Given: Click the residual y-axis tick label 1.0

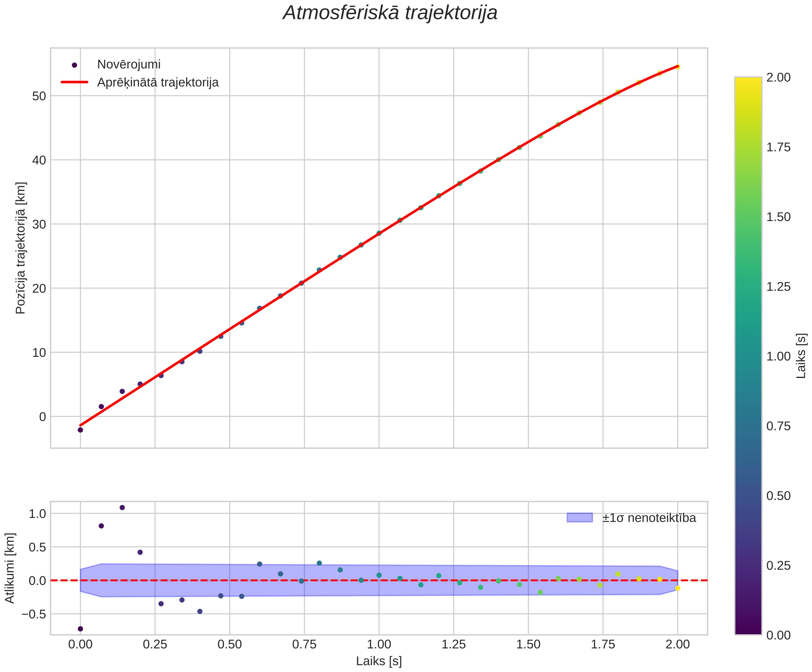Looking at the screenshot, I should (x=37, y=514).
